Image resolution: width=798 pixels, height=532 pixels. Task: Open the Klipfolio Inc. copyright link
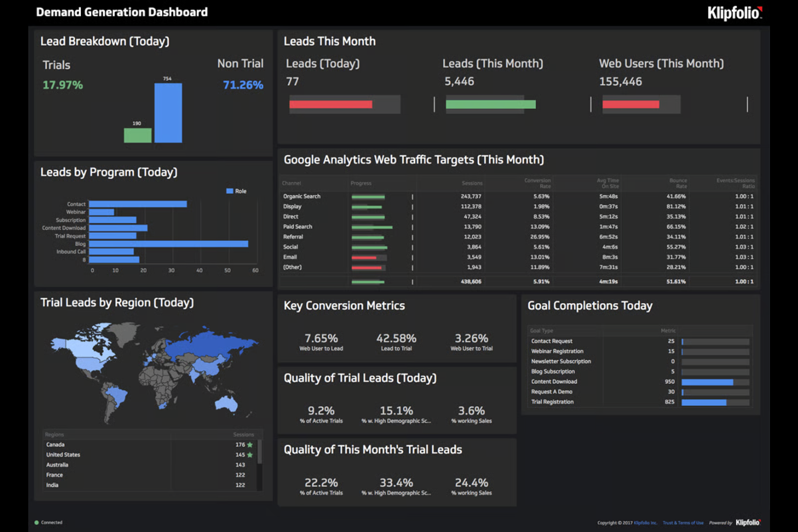(x=645, y=523)
